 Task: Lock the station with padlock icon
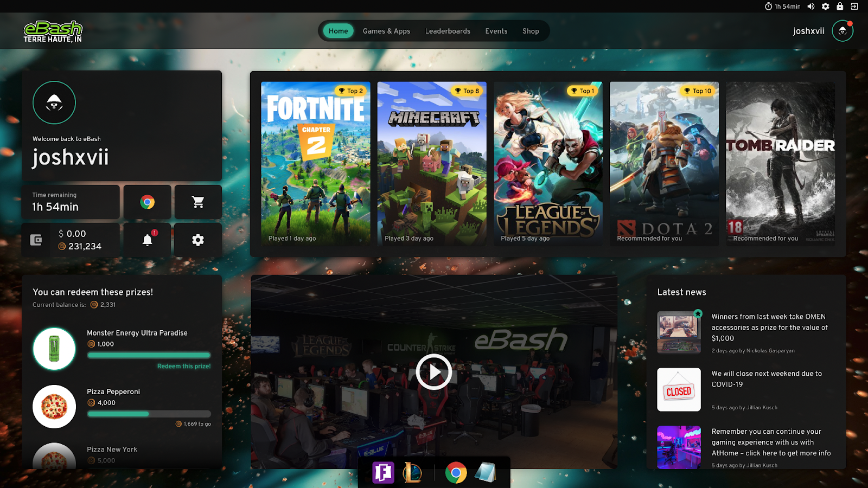(x=840, y=7)
